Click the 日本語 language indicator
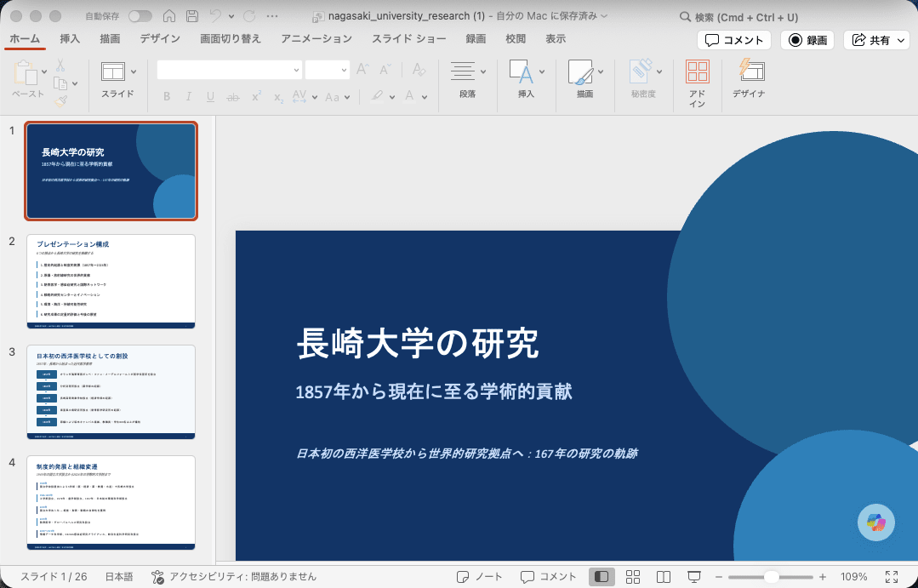Image resolution: width=918 pixels, height=588 pixels. click(x=119, y=577)
